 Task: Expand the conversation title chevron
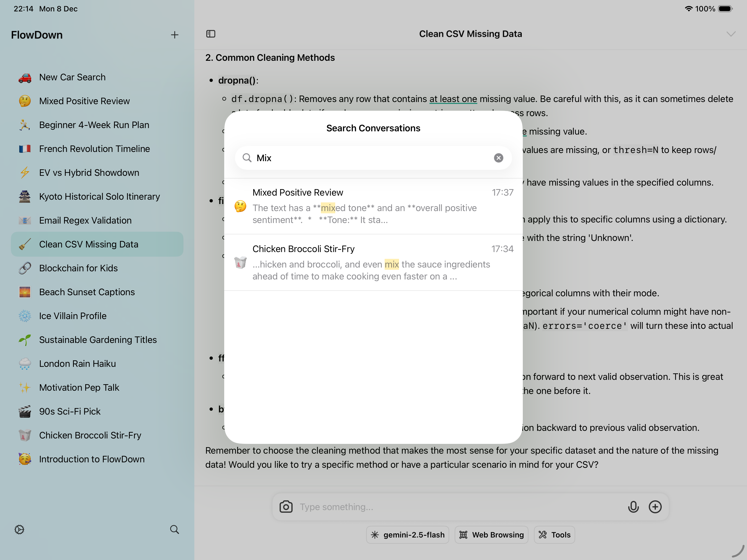click(731, 34)
